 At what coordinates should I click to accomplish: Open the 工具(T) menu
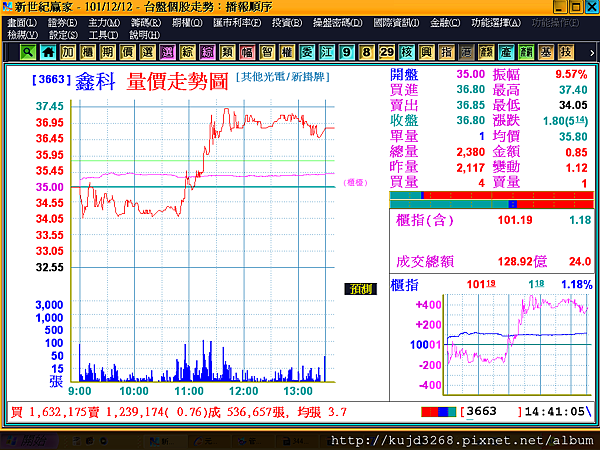[103, 35]
